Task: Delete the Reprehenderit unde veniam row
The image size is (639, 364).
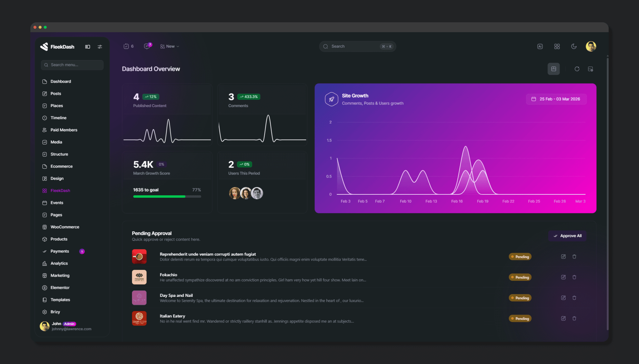Action: [574, 256]
